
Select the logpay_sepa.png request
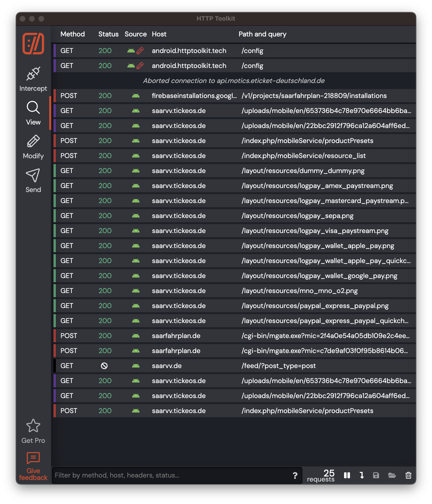coord(235,216)
